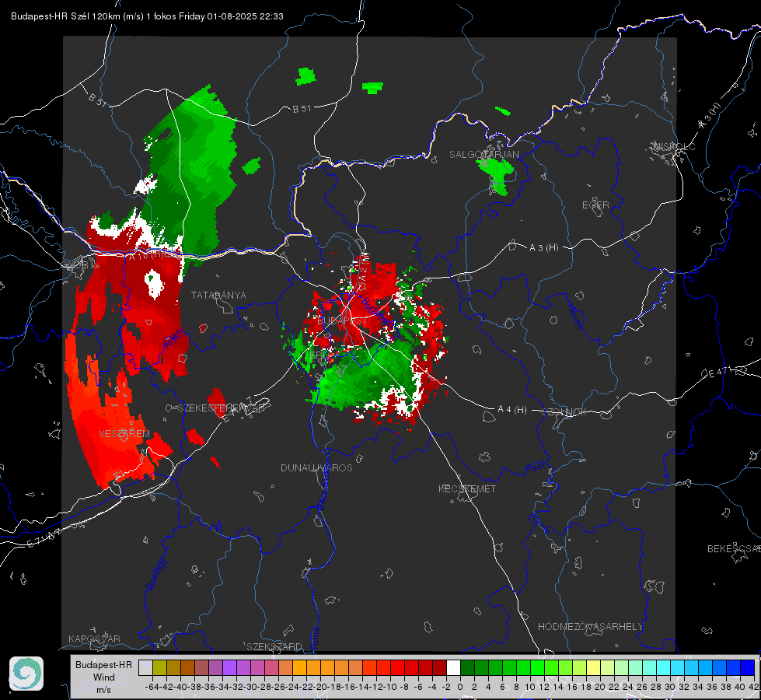Click the 'Heves' county label
Viewport: 761px width, 700px height.
574,315
